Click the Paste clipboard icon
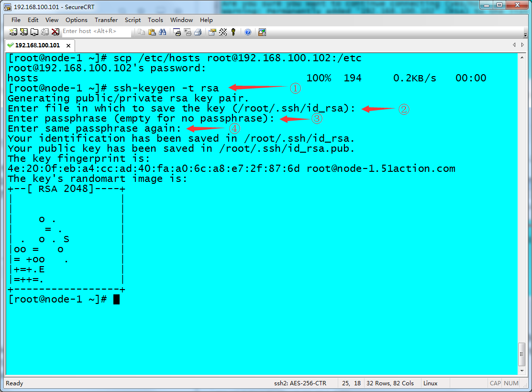This screenshot has width=532, height=392. coord(152,32)
